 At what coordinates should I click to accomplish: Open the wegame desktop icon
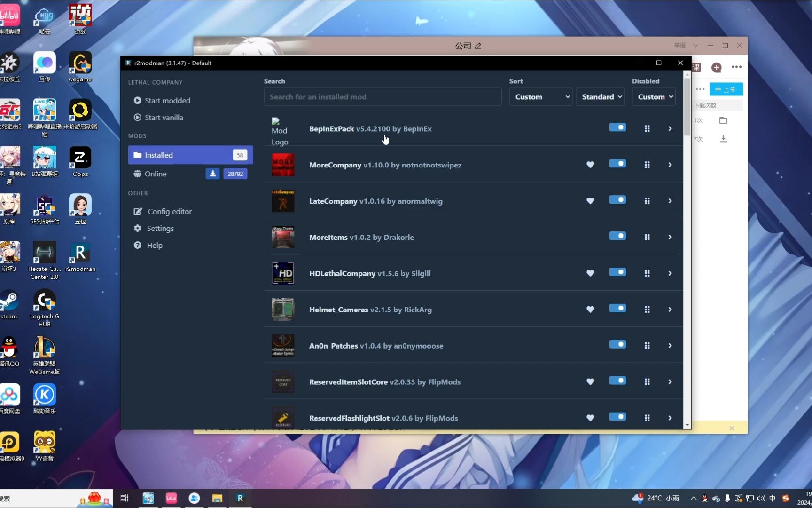click(80, 67)
